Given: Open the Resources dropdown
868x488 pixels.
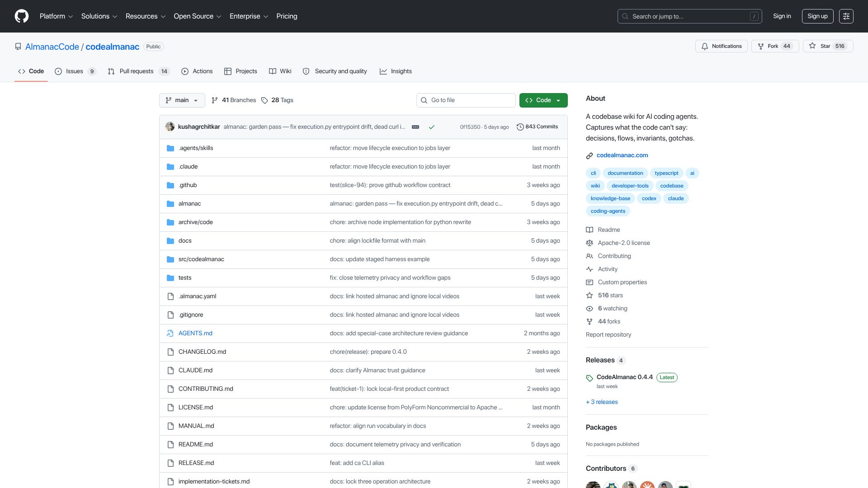Looking at the screenshot, I should point(146,16).
